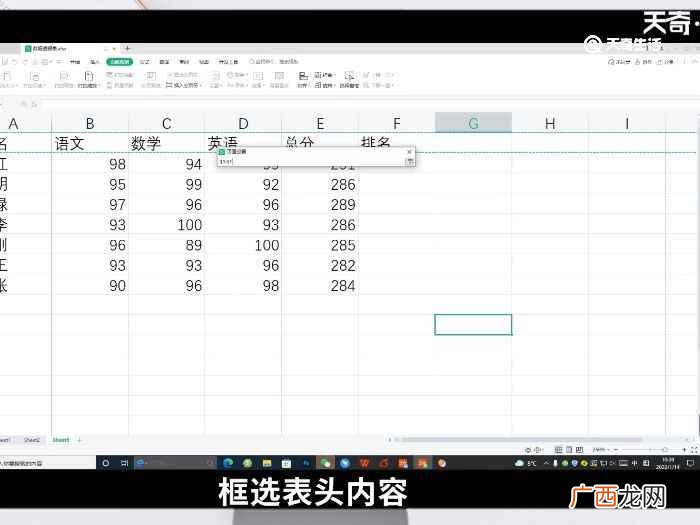Viewport: 700px width, 525px height.
Task: Open the Data ribbon tab
Action: pos(164,62)
